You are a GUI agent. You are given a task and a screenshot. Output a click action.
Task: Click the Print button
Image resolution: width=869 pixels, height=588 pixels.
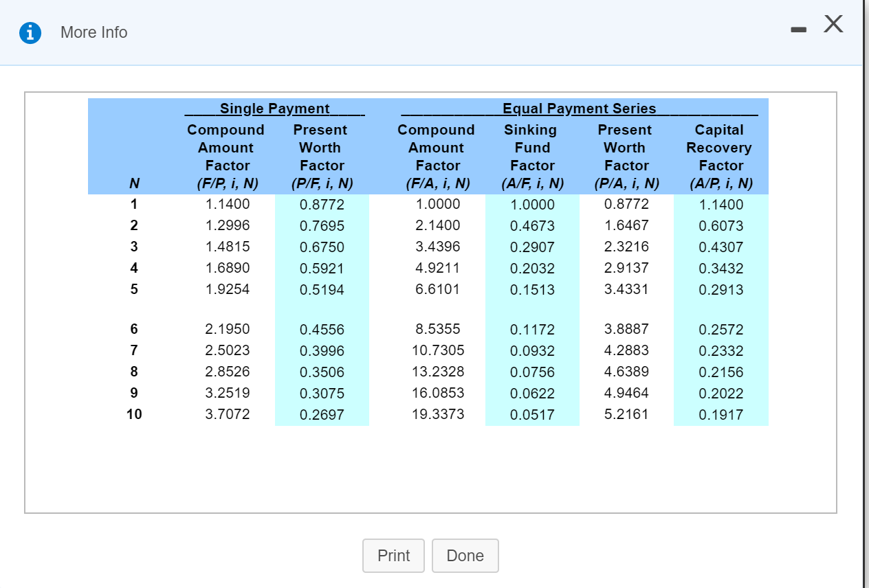[393, 555]
